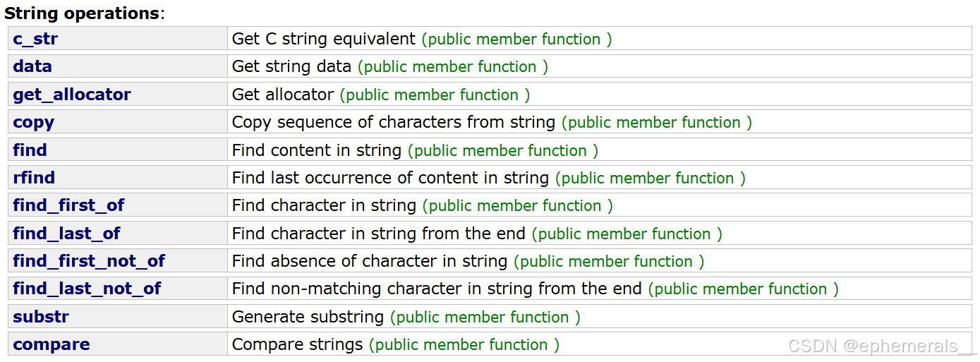
Task: Open the c_str function link
Action: (35, 39)
